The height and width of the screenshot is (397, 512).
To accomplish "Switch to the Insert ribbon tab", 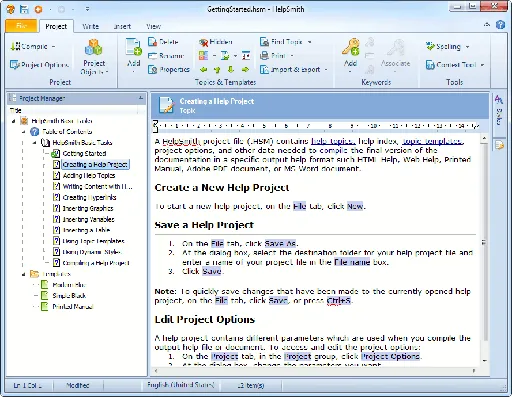I will tap(122, 26).
